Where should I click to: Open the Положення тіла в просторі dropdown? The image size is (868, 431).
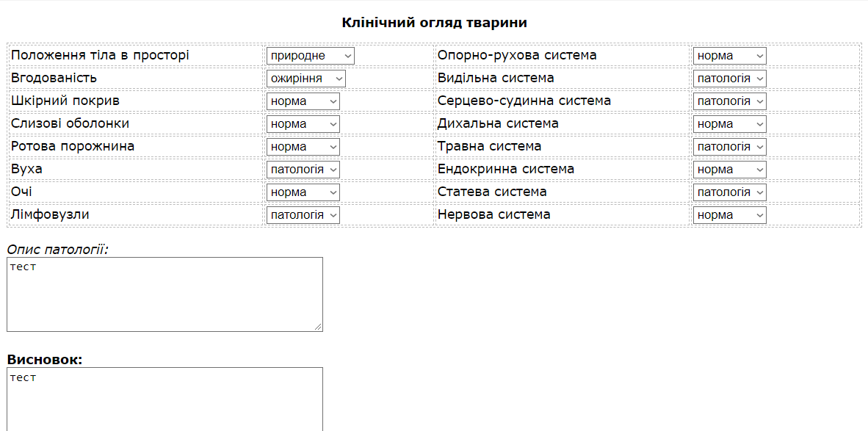tap(310, 56)
